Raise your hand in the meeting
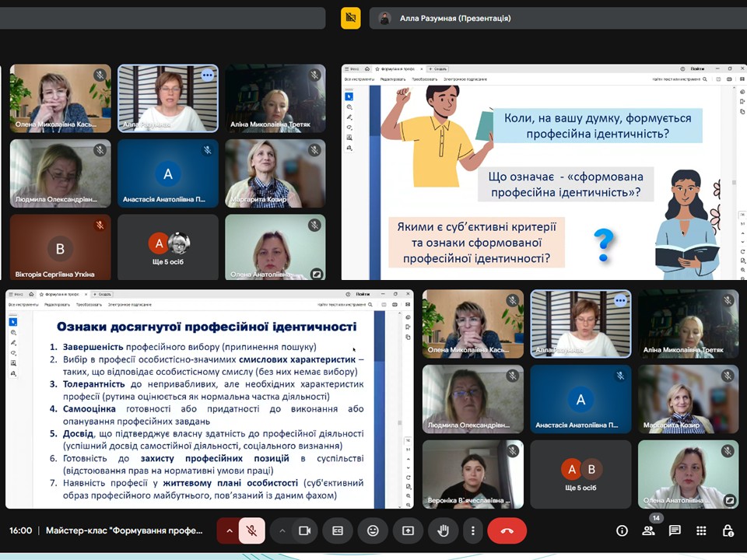The height and width of the screenshot is (560, 747). [443, 530]
